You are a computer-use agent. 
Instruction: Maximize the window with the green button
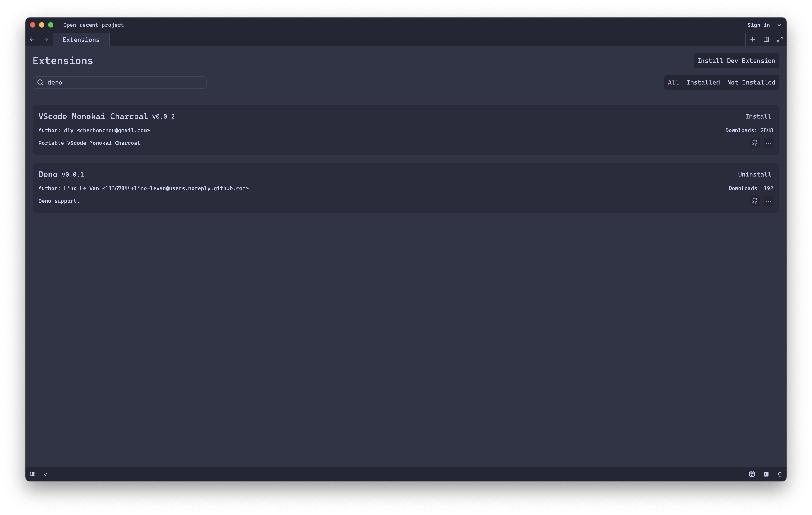pyautogui.click(x=51, y=25)
